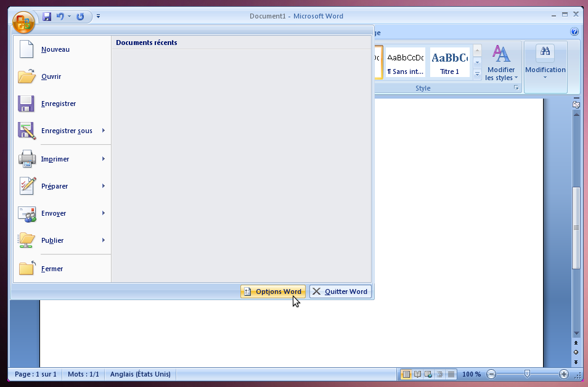Image resolution: width=588 pixels, height=387 pixels.
Task: Switch to Full Screen Reading view
Action: [417, 374]
